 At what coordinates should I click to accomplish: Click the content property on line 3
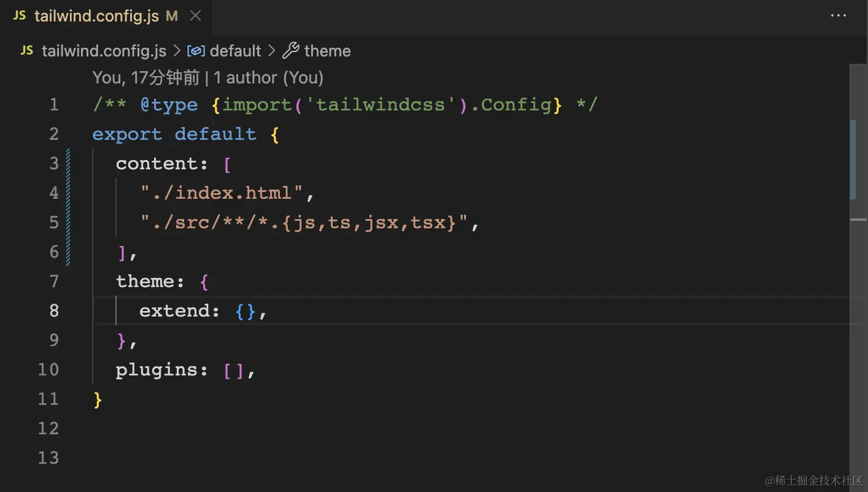(157, 164)
